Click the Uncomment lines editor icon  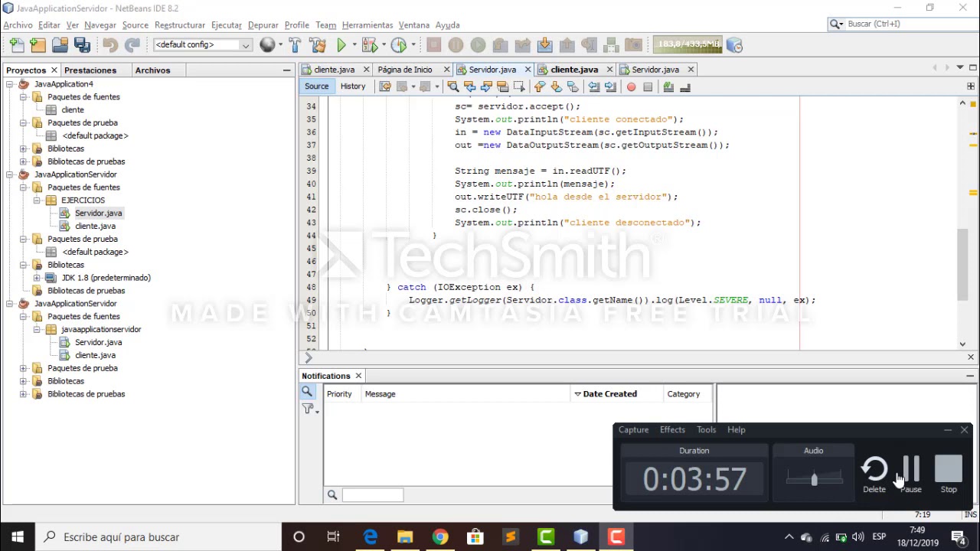[x=684, y=86]
